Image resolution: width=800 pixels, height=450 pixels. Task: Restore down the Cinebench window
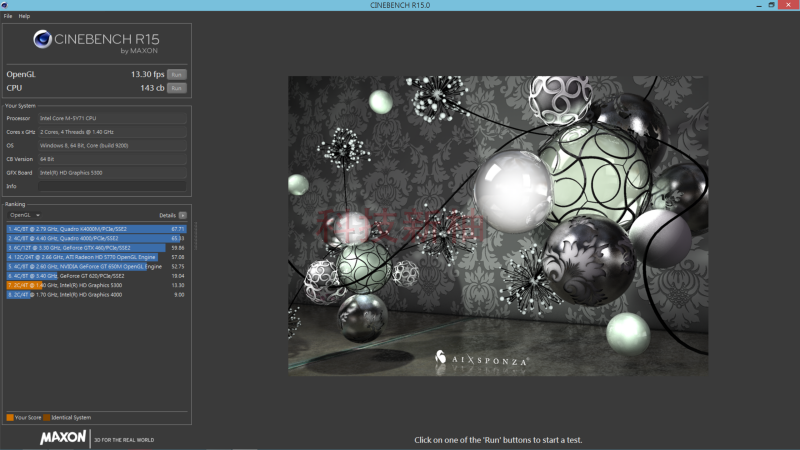coord(771,5)
